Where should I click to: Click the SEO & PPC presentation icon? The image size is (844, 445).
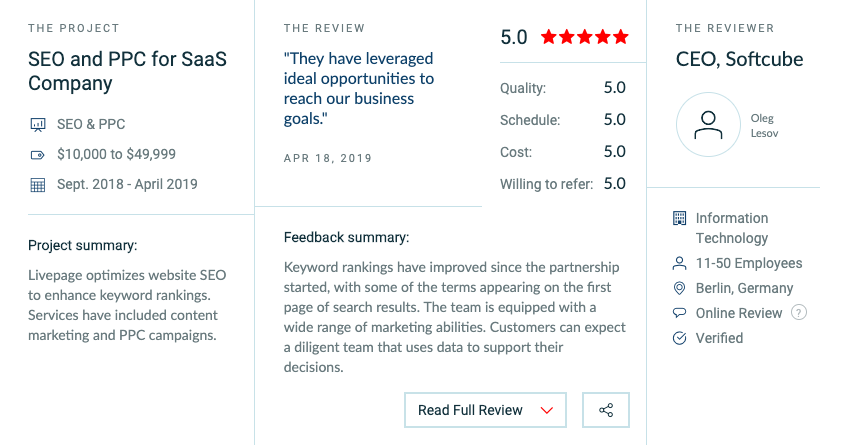(x=38, y=125)
